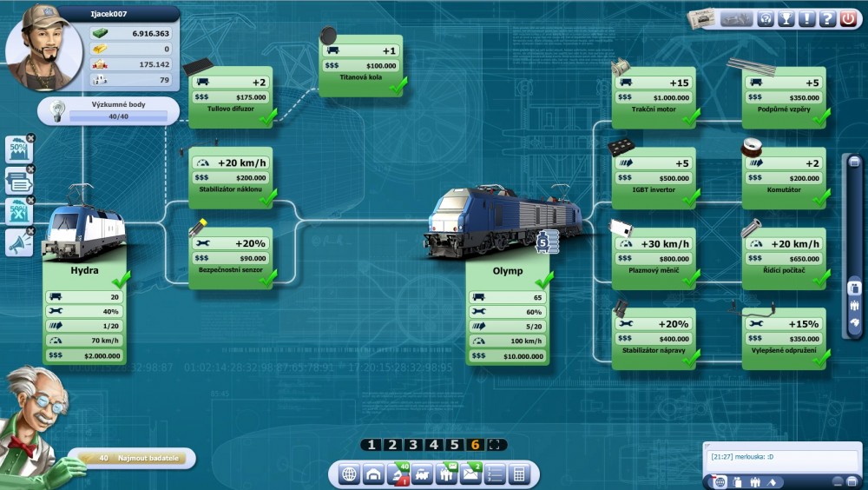
Task: Dismiss the 50% factory bonus notification
Action: click(30, 137)
